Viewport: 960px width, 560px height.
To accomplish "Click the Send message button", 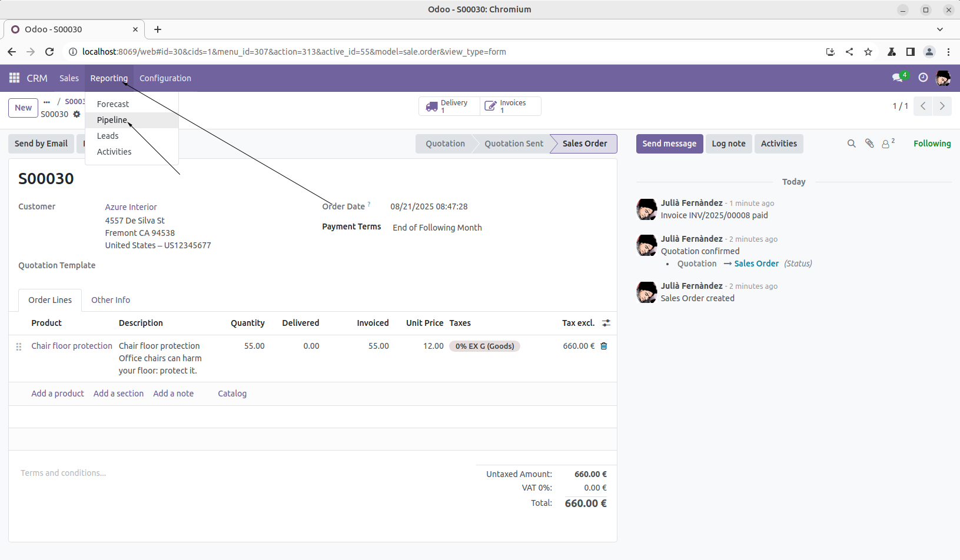I will pos(669,144).
